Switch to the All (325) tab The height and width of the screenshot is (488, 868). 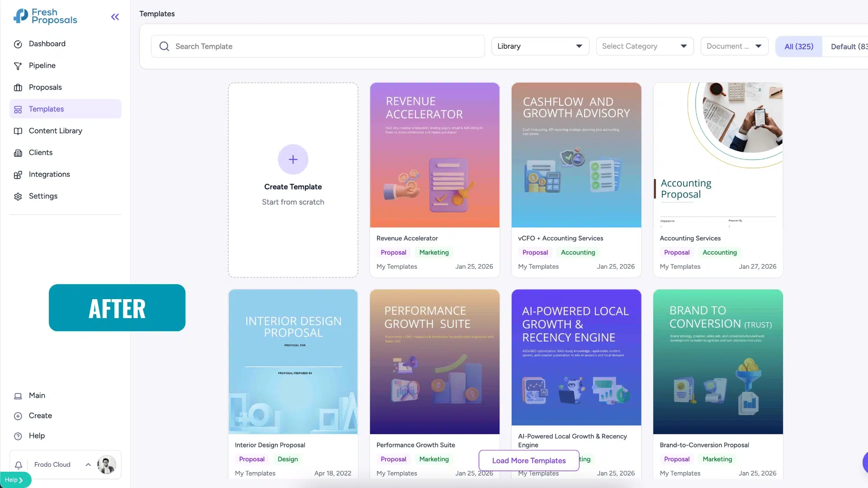click(799, 47)
